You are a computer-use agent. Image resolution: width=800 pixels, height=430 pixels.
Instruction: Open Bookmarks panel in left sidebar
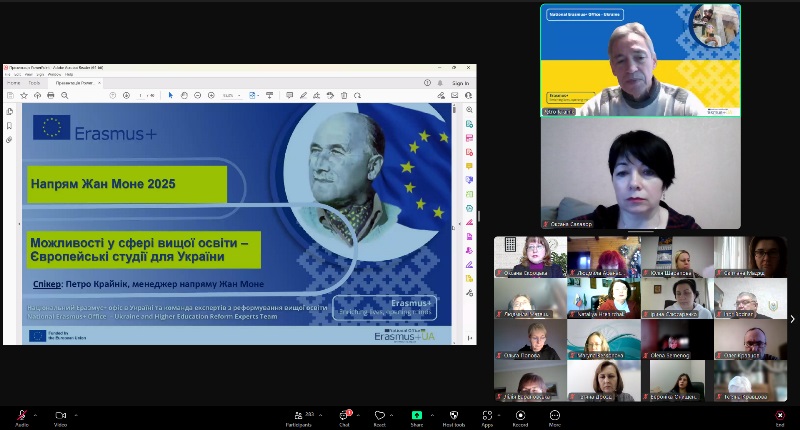coord(9,126)
